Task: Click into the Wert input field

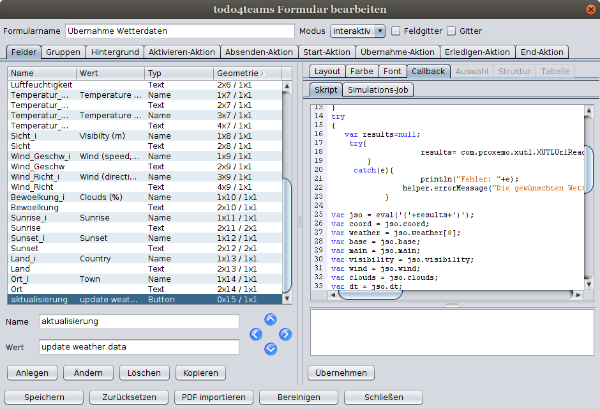Action: click(139, 347)
